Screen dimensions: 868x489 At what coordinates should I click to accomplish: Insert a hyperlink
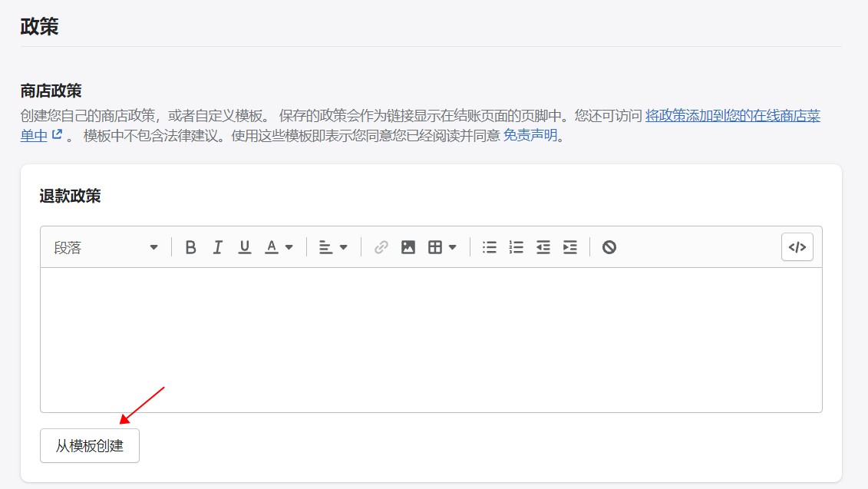381,247
